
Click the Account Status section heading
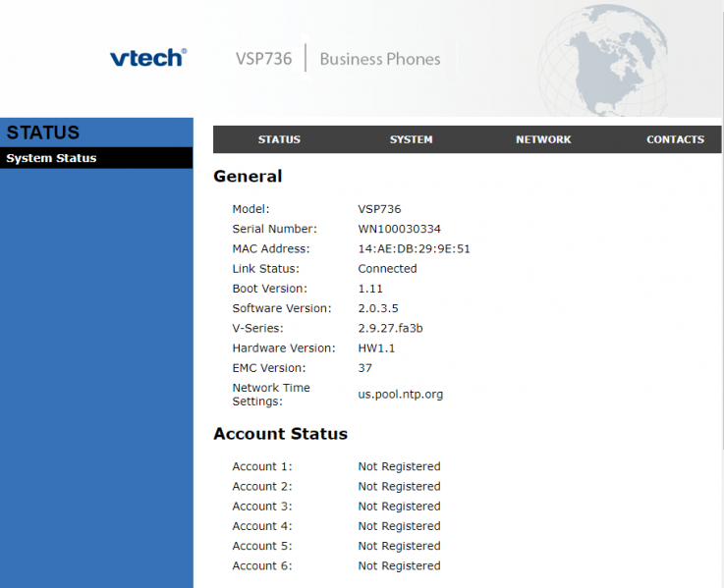(280, 434)
